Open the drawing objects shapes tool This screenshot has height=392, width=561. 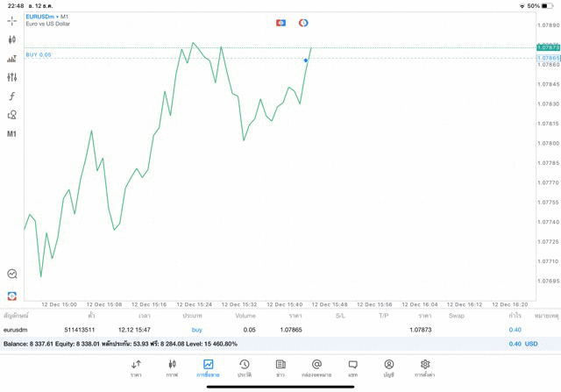[x=11, y=115]
